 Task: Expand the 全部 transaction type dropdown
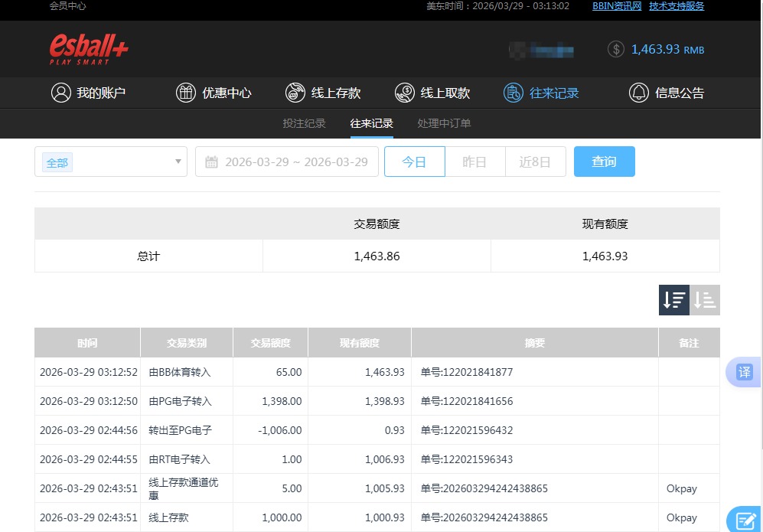click(110, 162)
